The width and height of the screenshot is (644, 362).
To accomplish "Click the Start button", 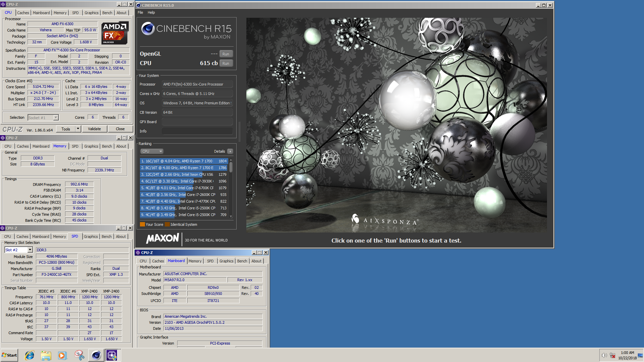I will tap(9, 355).
